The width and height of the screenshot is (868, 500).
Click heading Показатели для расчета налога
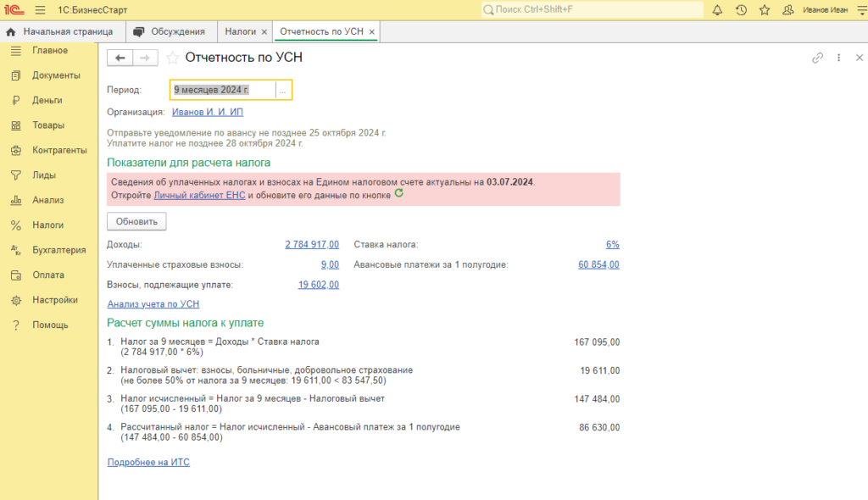[189, 163]
